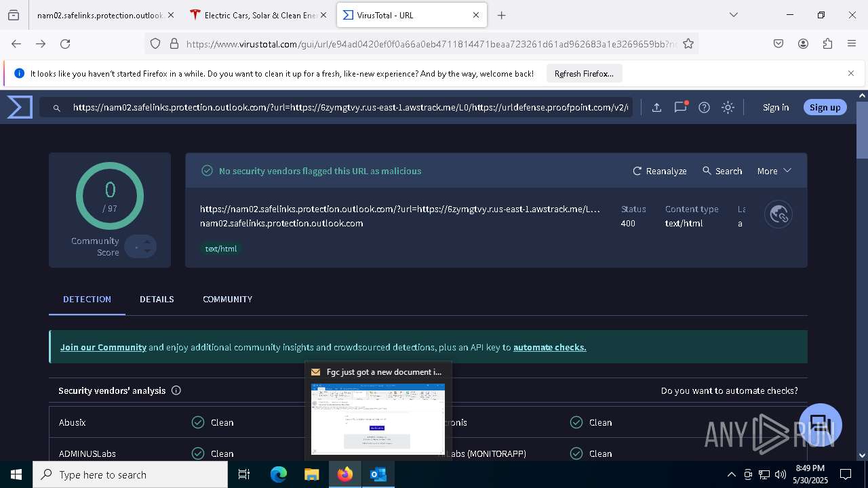The width and height of the screenshot is (868, 488).
Task: Close the Tesla Electric Cars tab
Action: [323, 15]
